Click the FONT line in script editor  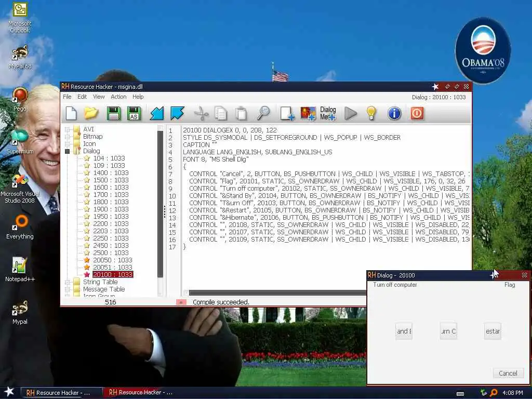tap(216, 159)
